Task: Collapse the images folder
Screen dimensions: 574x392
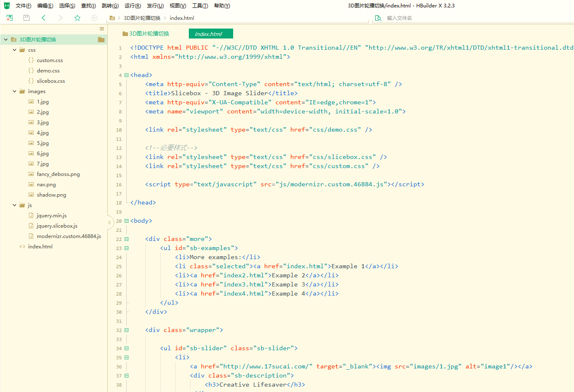Action: click(x=14, y=91)
